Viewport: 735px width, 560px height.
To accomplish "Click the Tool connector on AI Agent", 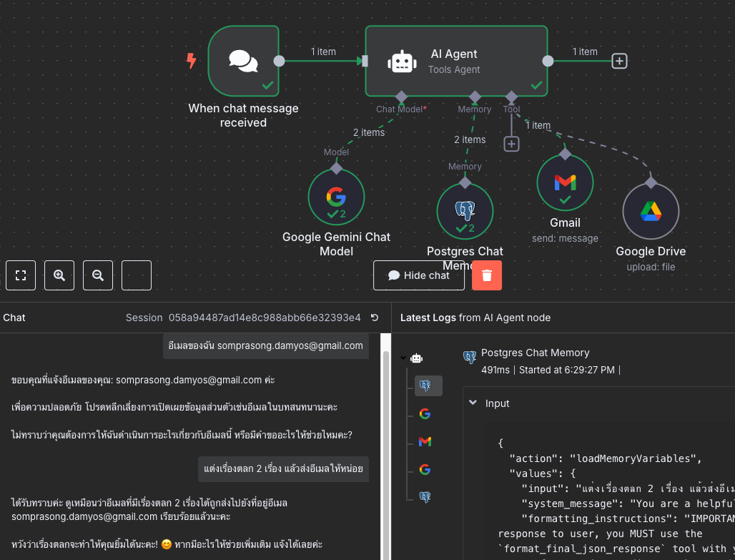I will [511, 97].
